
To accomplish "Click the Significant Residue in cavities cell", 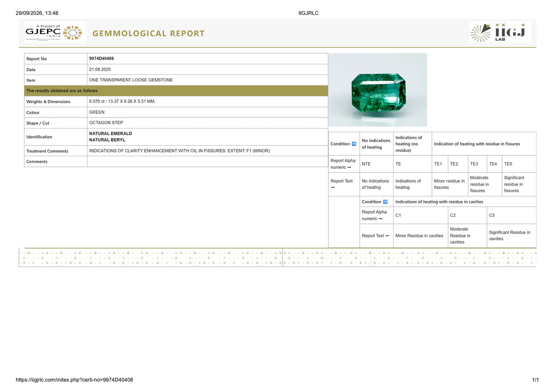I will 511,236.
